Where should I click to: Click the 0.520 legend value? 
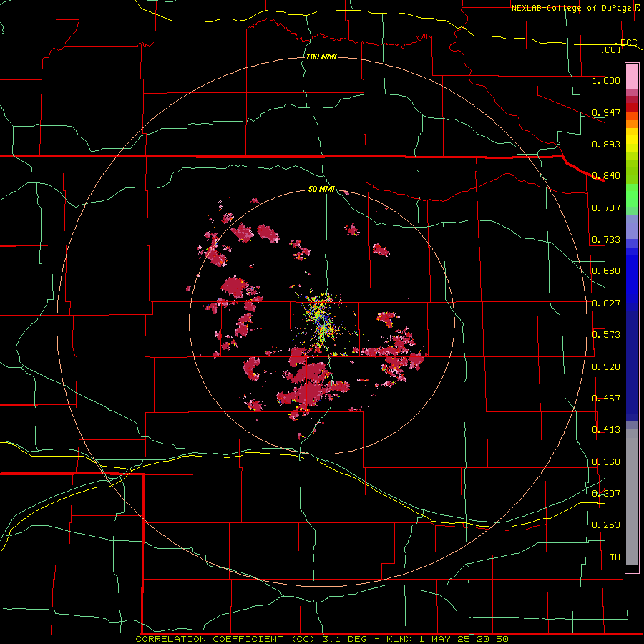(606, 367)
